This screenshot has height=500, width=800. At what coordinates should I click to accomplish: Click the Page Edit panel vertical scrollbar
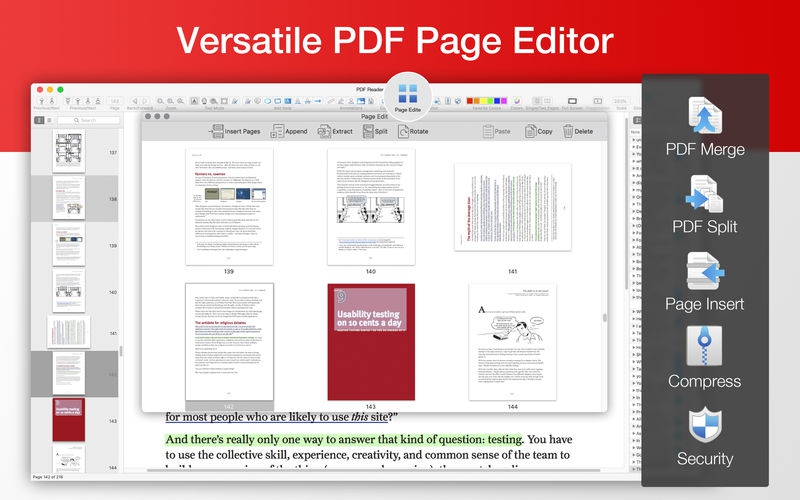click(605, 317)
